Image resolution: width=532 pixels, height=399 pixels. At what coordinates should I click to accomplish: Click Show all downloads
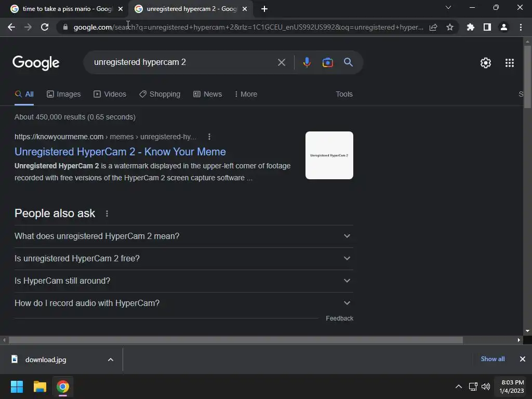[x=493, y=359]
